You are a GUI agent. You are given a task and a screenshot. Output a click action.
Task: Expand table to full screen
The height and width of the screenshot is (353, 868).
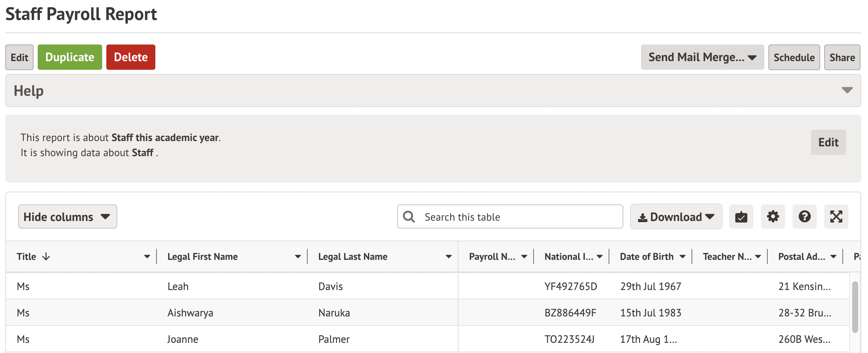click(836, 217)
